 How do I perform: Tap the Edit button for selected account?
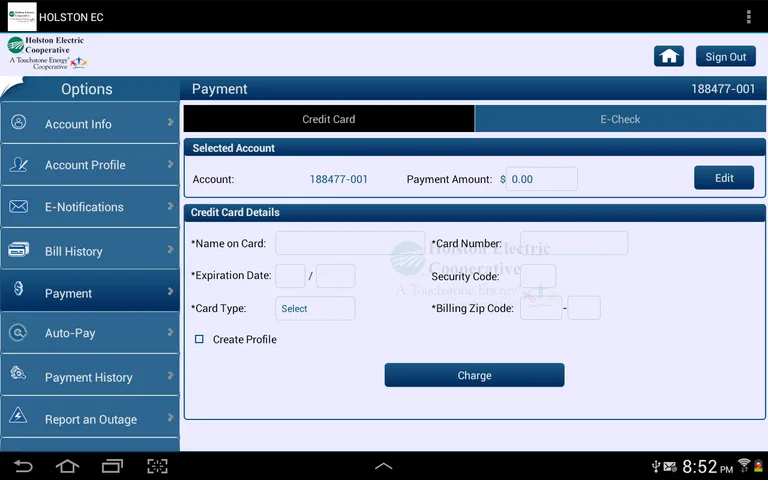pos(724,177)
